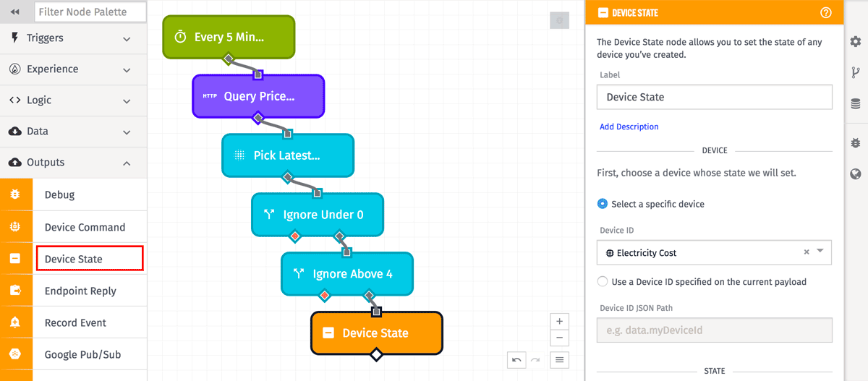The image size is (868, 381).
Task: Pick Debug in the Outputs list
Action: 59,195
